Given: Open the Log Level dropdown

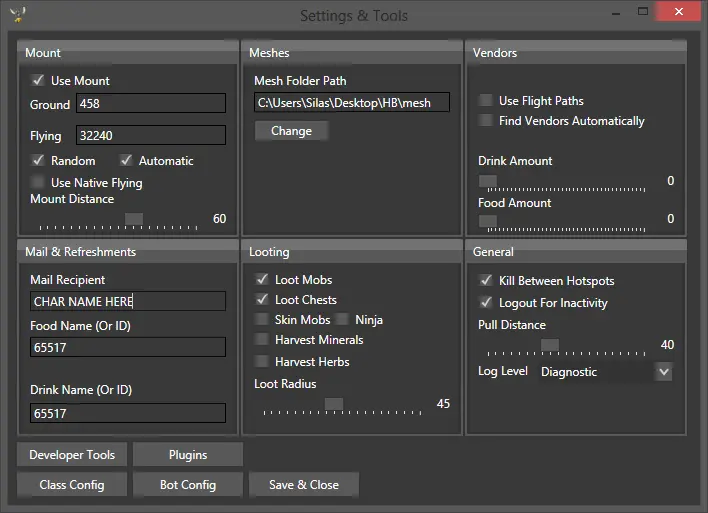Looking at the screenshot, I should point(663,372).
